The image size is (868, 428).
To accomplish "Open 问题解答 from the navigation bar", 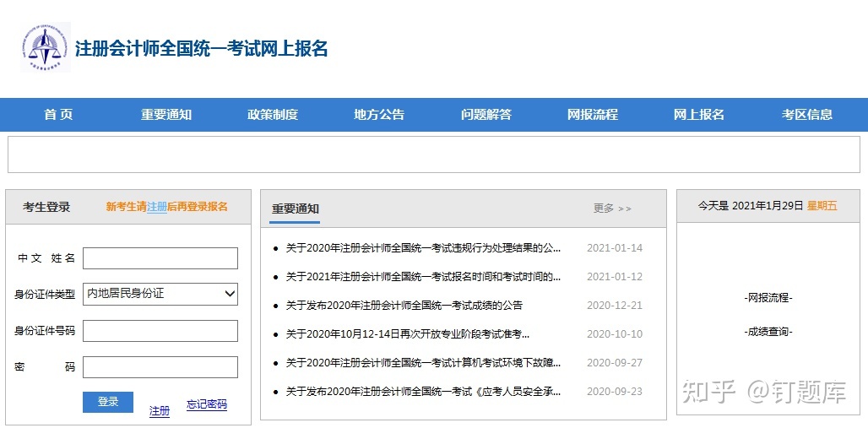I will point(486,115).
